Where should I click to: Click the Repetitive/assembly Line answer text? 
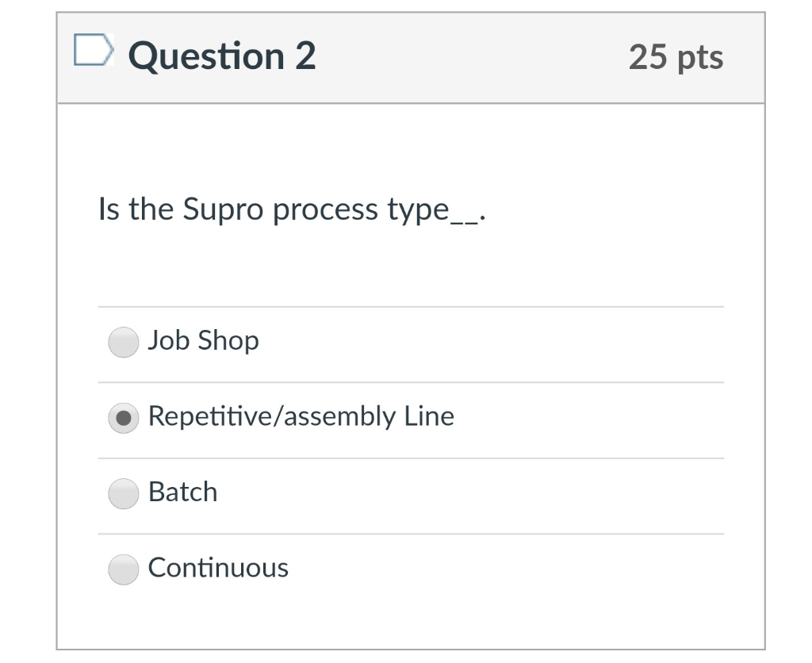pos(301,416)
